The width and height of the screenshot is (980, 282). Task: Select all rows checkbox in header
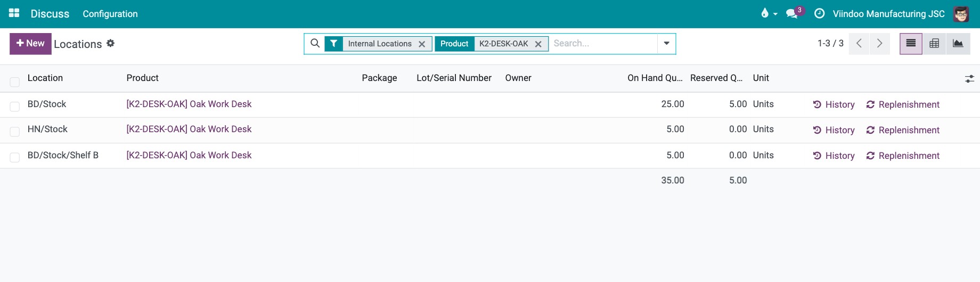click(x=15, y=82)
